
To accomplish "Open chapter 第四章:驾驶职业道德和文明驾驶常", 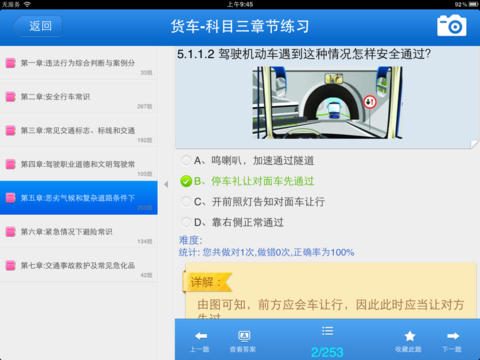I will pos(79,164).
